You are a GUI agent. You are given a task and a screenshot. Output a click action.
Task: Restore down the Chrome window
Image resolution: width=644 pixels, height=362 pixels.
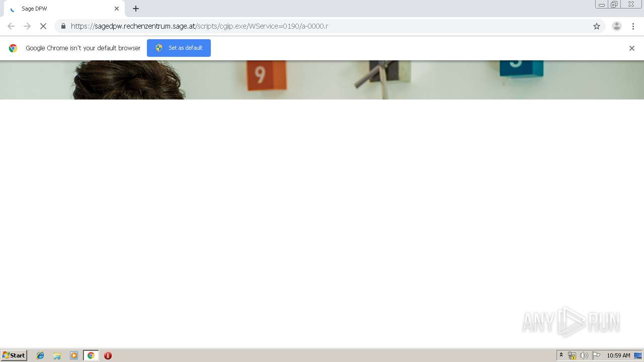coord(614,5)
